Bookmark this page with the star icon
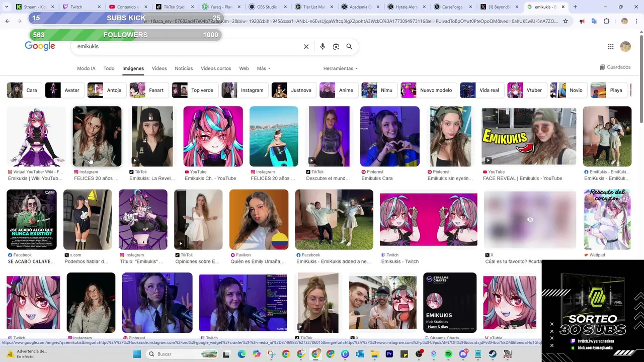The width and height of the screenshot is (644, 362). (x=566, y=21)
